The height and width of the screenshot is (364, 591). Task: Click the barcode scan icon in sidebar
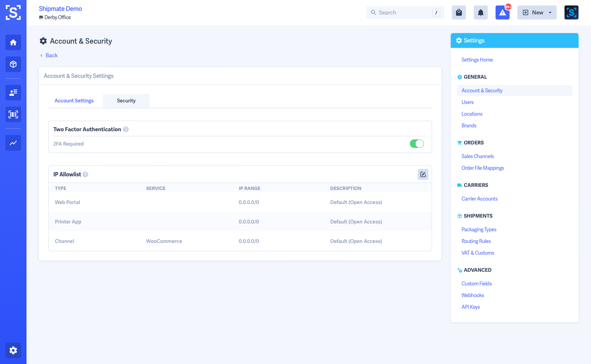13,114
